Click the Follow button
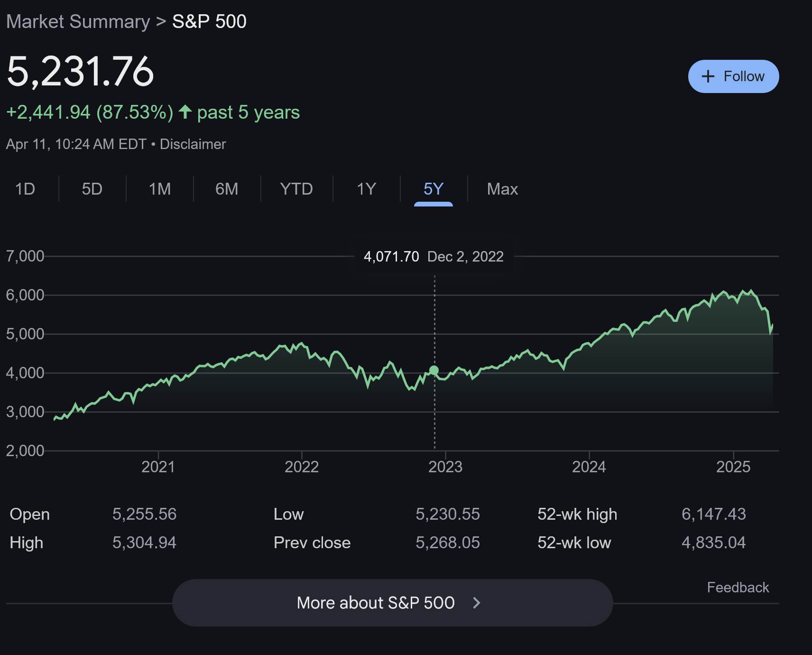812x655 pixels. coord(733,76)
